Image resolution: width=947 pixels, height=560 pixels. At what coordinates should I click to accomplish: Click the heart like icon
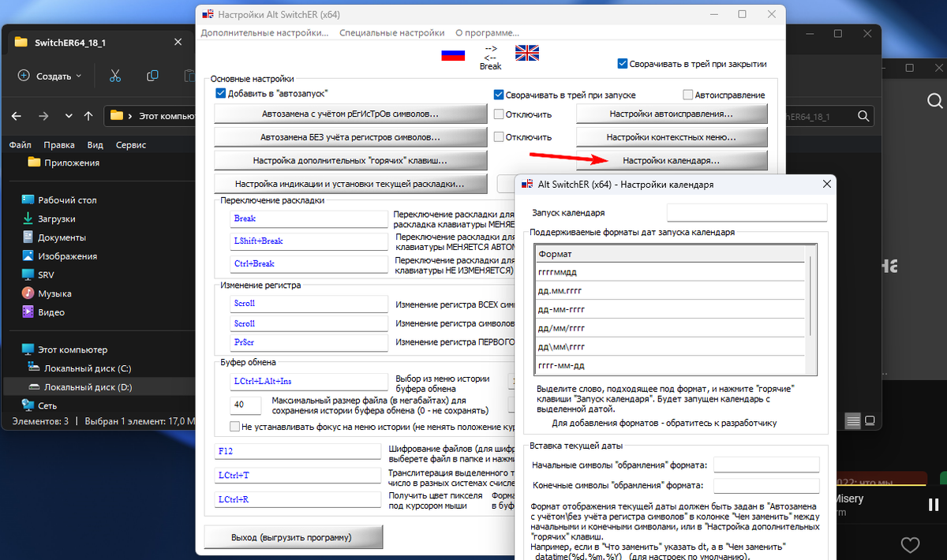click(910, 544)
